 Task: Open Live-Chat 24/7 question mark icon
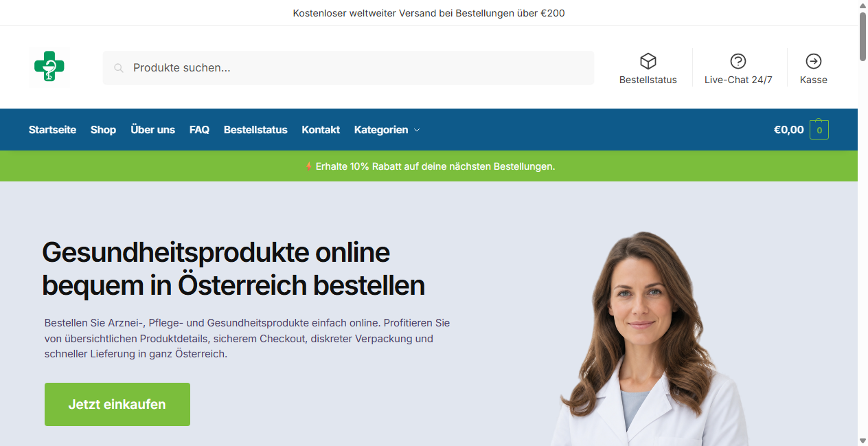pyautogui.click(x=738, y=61)
